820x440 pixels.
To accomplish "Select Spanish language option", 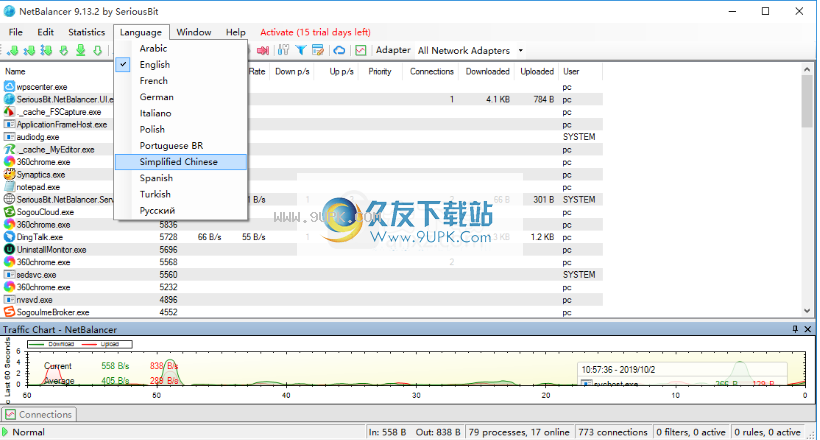I will click(x=180, y=178).
